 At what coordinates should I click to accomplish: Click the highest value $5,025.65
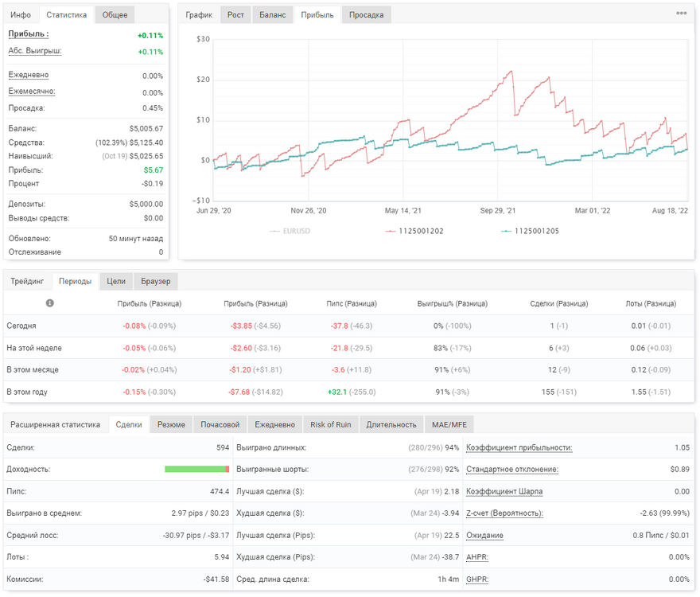[x=146, y=156]
